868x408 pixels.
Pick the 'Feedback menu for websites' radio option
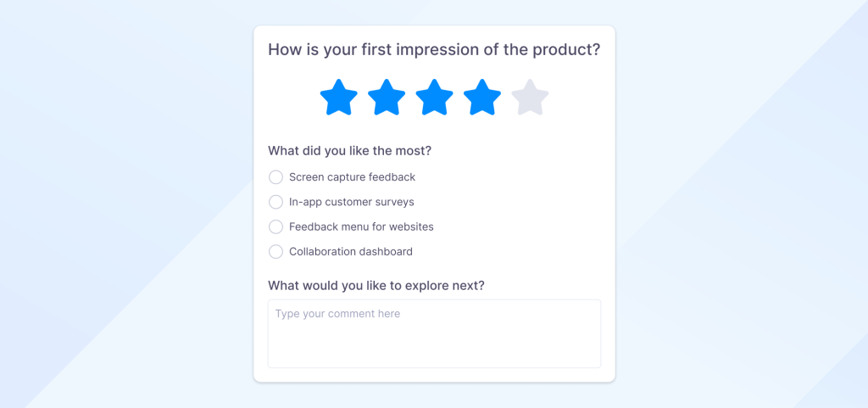click(x=275, y=226)
